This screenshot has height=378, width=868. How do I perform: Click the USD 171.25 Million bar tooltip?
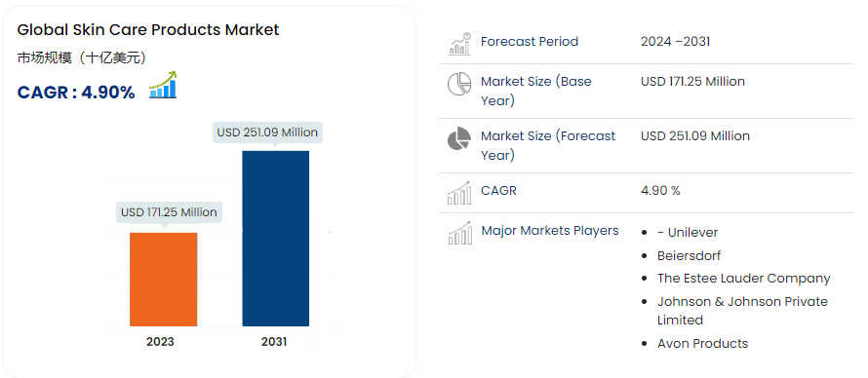[169, 212]
